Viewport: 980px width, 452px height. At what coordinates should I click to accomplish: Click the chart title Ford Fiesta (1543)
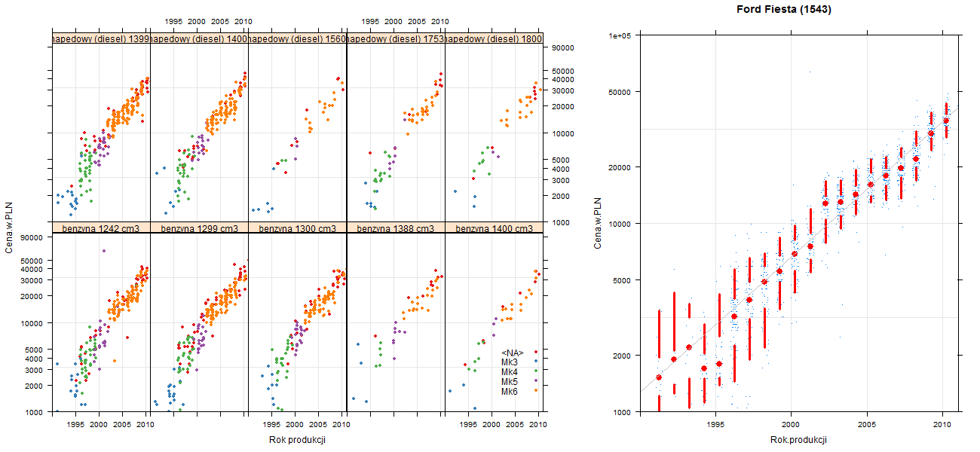(x=785, y=9)
